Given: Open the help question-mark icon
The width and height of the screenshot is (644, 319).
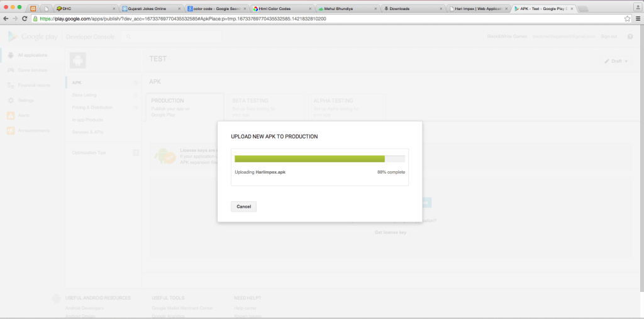Looking at the screenshot, I should (x=630, y=36).
